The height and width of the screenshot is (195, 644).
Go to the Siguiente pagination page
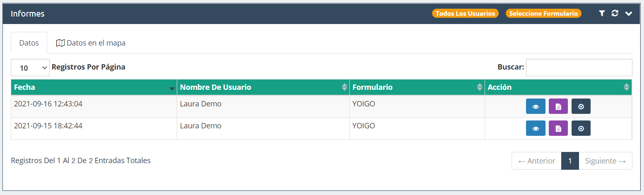click(x=606, y=161)
